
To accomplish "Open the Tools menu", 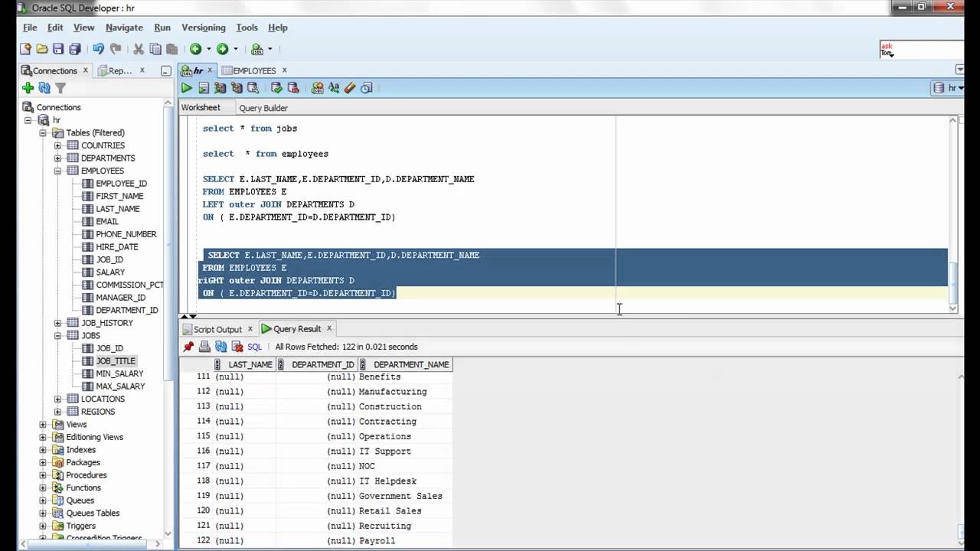I will click(247, 28).
